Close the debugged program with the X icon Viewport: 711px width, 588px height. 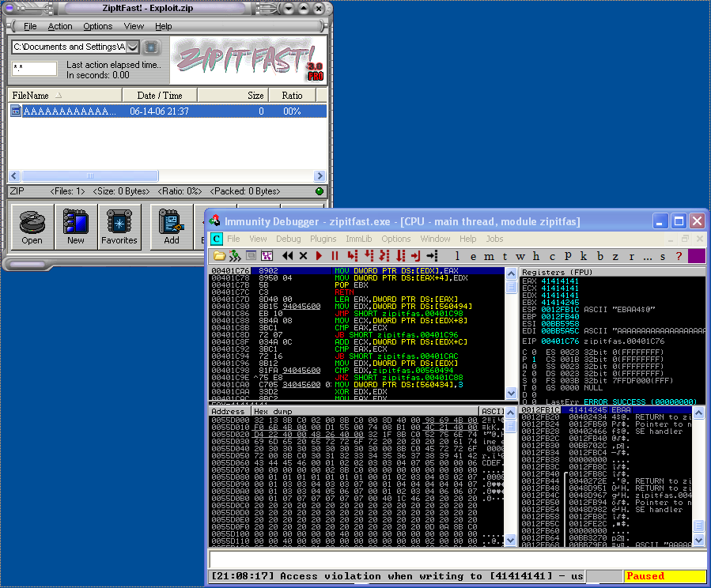304,256
